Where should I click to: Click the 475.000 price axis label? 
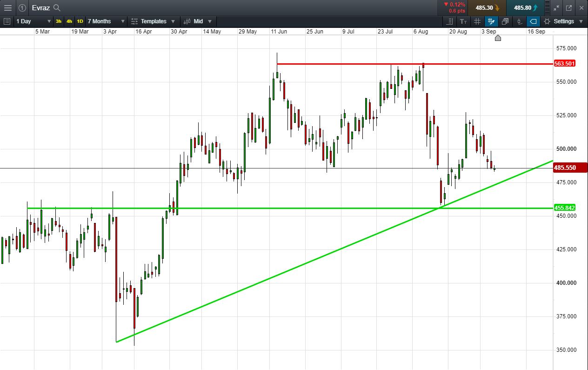pos(567,182)
